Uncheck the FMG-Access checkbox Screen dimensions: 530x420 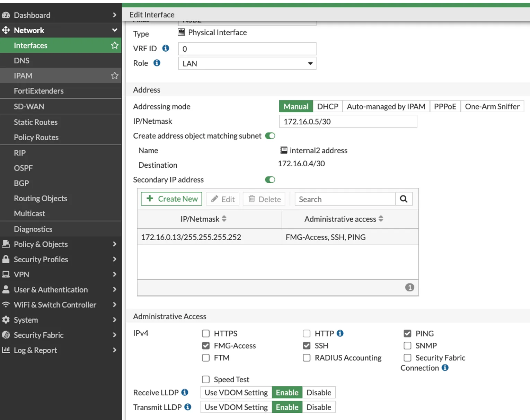tap(206, 345)
